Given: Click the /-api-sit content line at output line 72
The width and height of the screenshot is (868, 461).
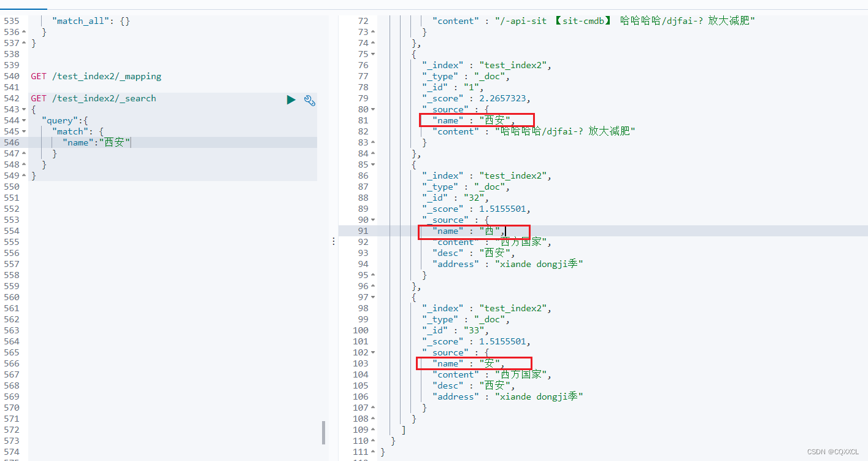Looking at the screenshot, I should 594,21.
